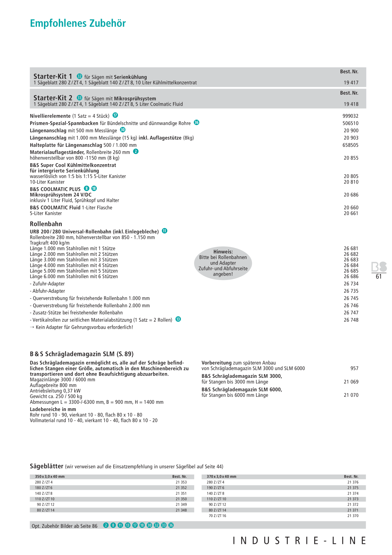Select order number 26 746
Image resolution: width=392 pixels, height=555 pixels.
[x=351, y=306]
